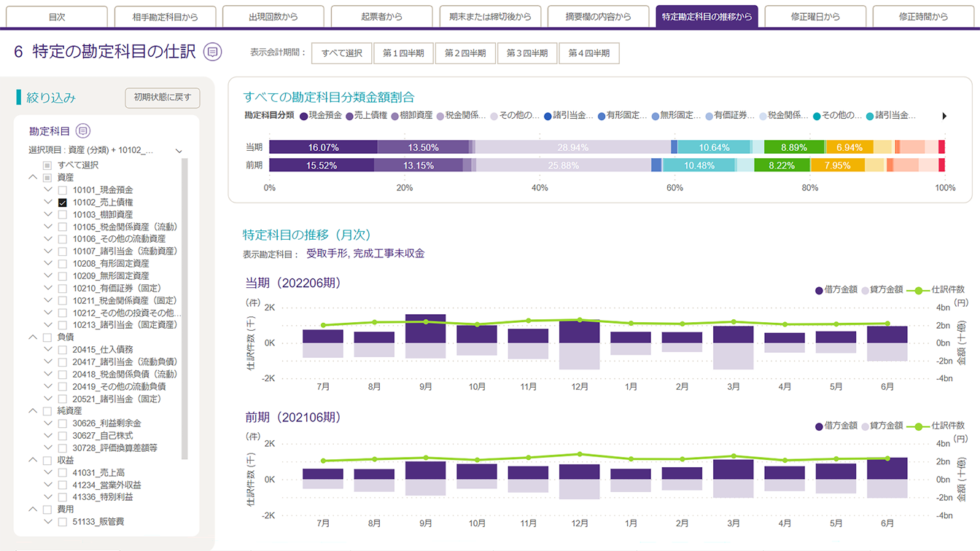980x551 pixels.
Task: Open the 相手勘定科目から tab
Action: click(165, 17)
